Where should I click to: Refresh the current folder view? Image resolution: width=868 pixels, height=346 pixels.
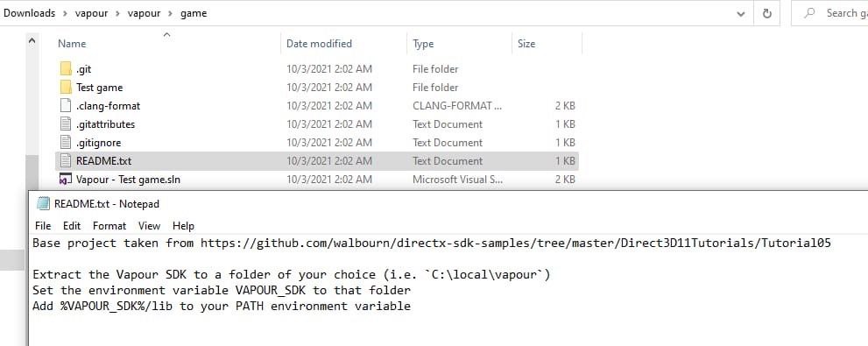tap(767, 13)
